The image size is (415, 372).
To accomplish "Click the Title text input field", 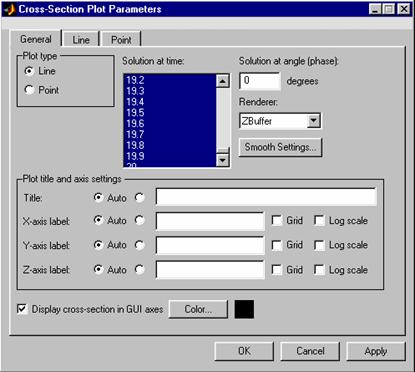I will [x=266, y=197].
